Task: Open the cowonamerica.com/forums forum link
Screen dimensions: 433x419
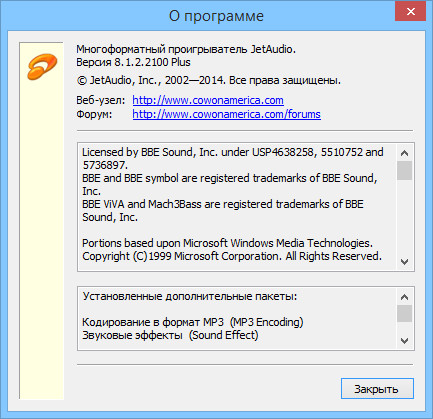Action: 226,114
